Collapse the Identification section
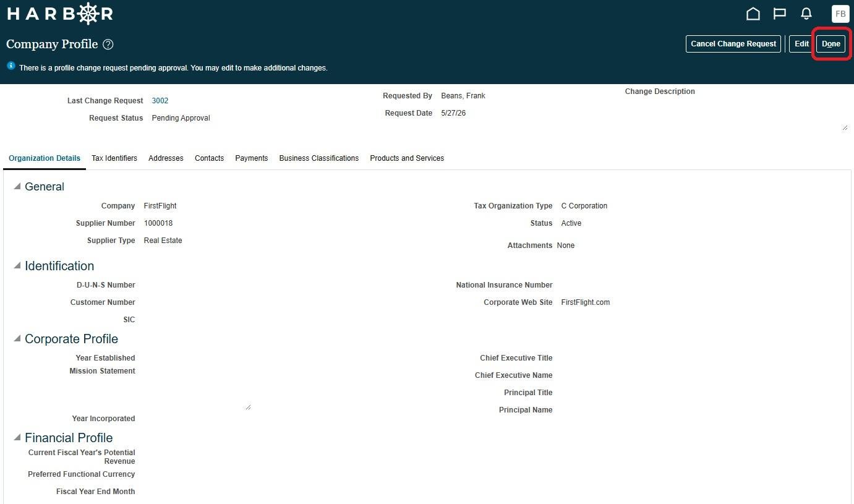The image size is (854, 504). point(17,265)
